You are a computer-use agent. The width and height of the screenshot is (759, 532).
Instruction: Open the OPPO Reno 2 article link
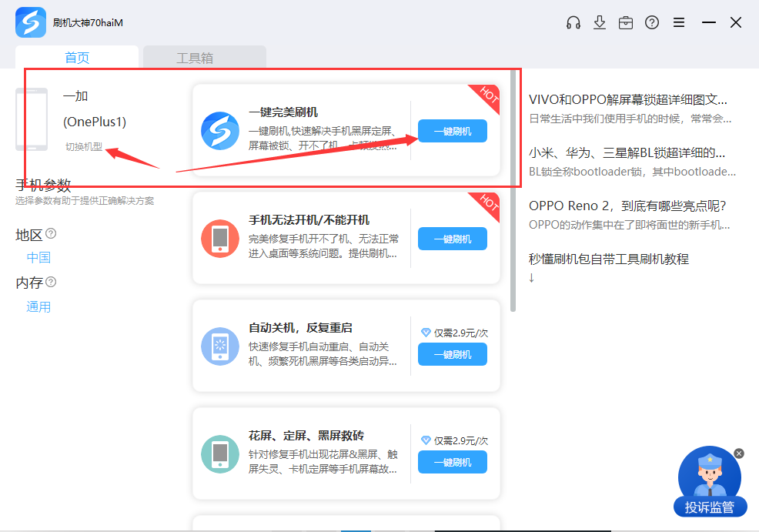point(627,206)
